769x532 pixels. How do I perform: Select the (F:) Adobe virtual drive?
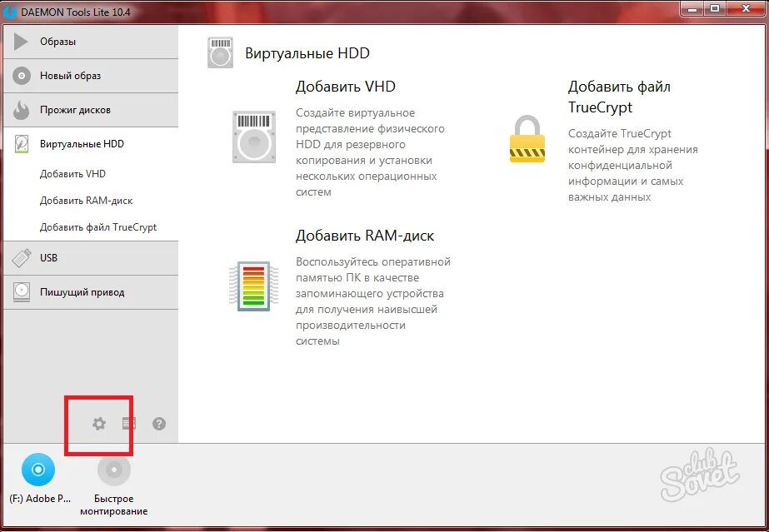[38, 470]
